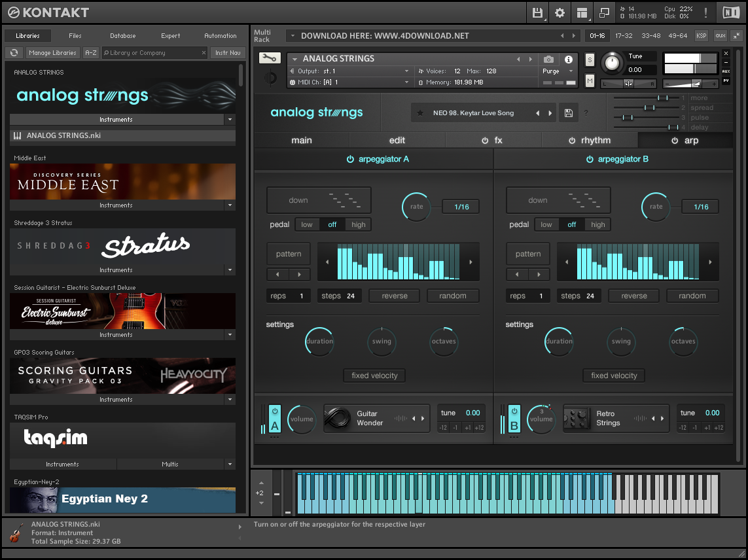Toggle aux button in multi rack header
748x560 pixels.
click(x=721, y=36)
